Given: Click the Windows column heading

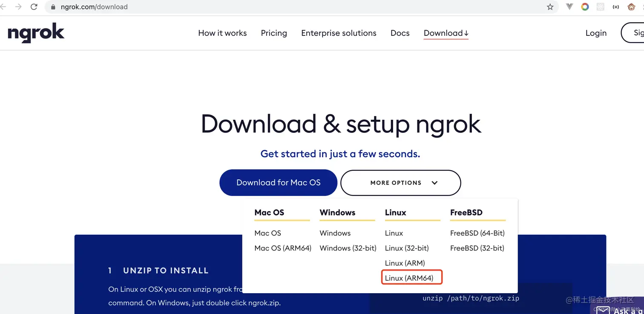Looking at the screenshot, I should 337,213.
